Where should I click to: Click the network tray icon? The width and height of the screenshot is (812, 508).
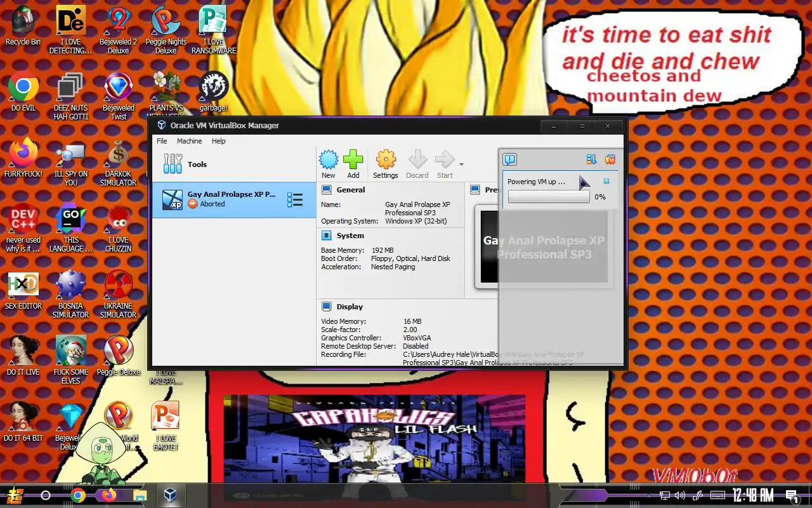[664, 495]
